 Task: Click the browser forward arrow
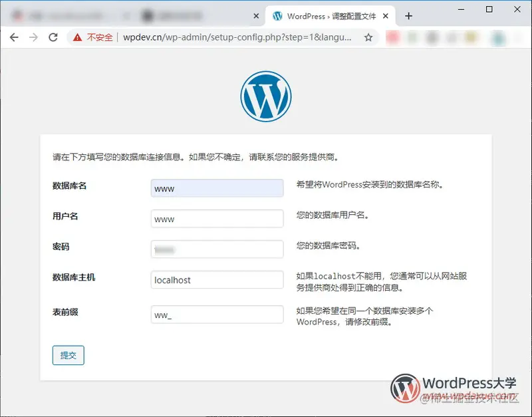34,37
